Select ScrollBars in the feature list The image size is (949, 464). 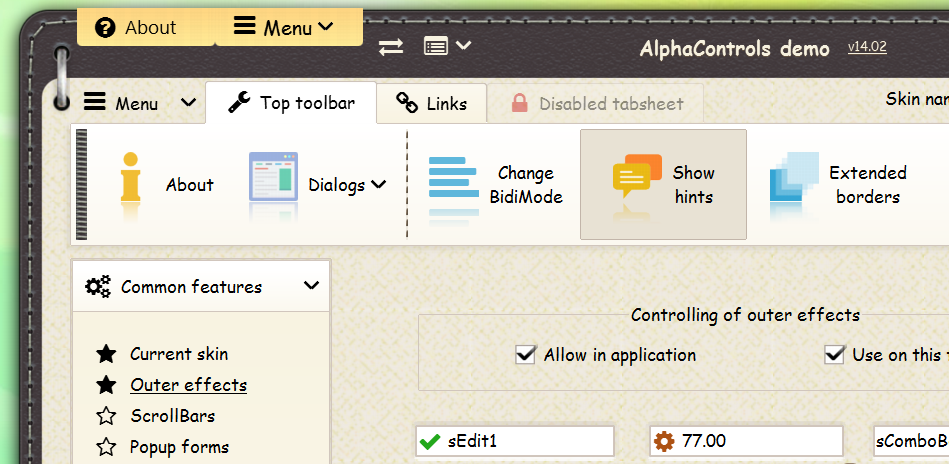(x=172, y=416)
